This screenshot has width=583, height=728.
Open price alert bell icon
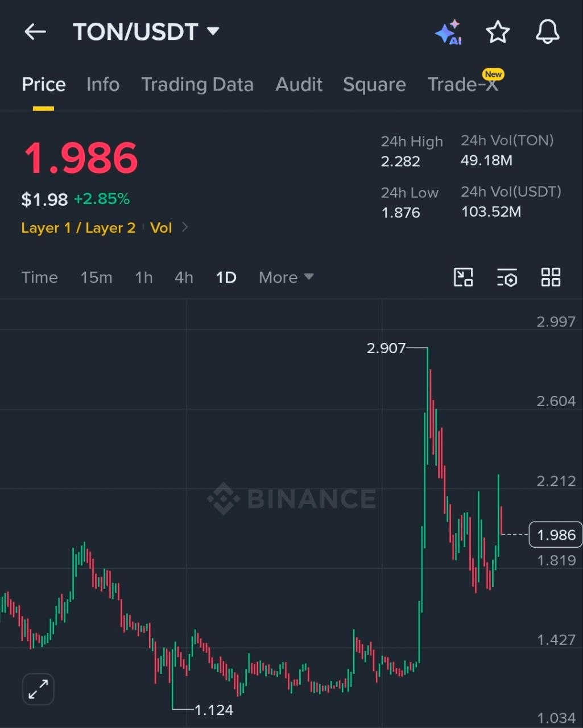click(548, 32)
